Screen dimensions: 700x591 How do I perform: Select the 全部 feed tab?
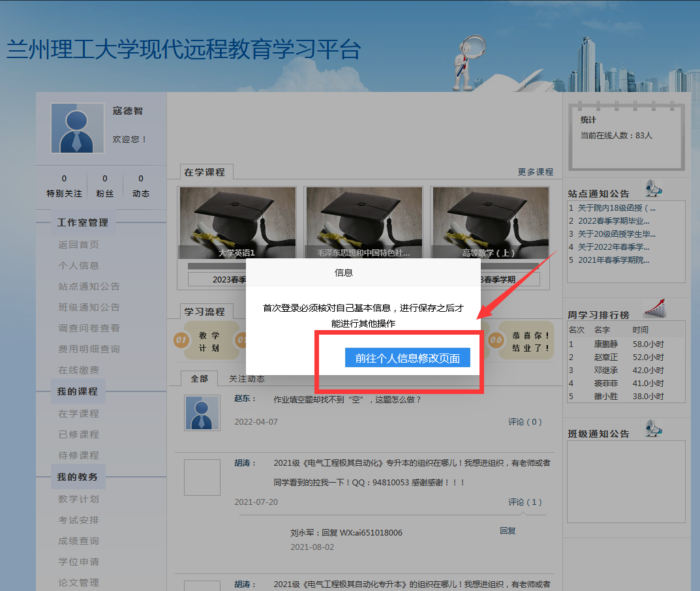[x=199, y=379]
